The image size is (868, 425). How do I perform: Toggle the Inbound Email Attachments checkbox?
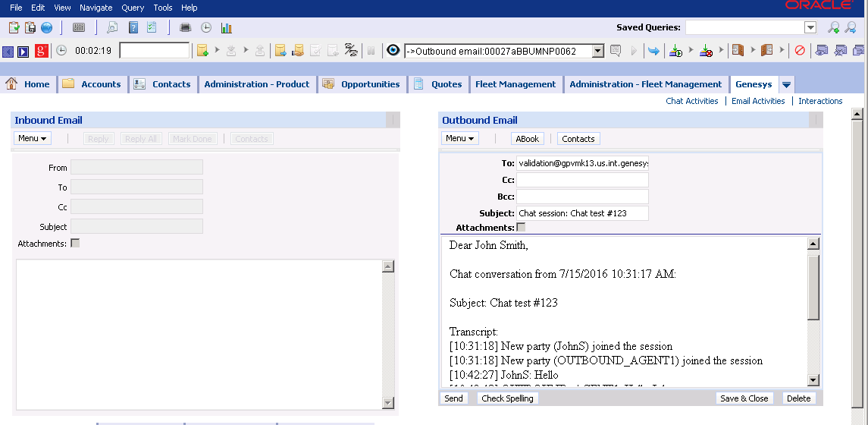75,244
